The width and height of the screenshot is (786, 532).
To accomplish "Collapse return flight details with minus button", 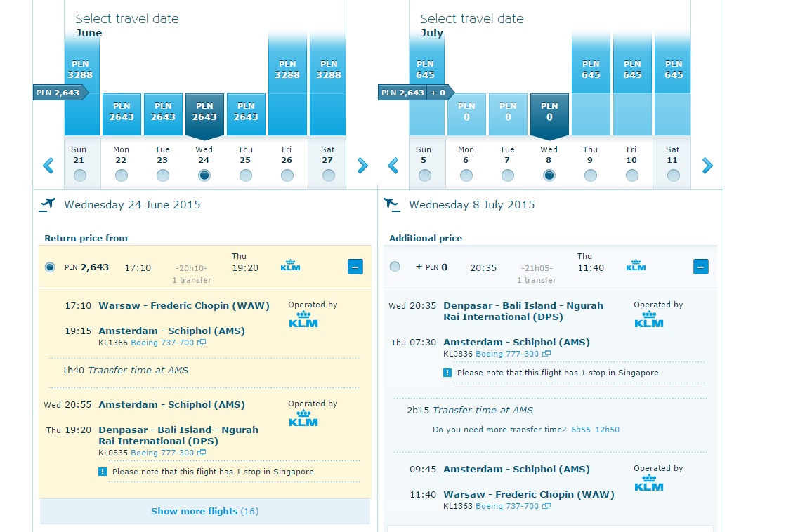I will pyautogui.click(x=701, y=267).
